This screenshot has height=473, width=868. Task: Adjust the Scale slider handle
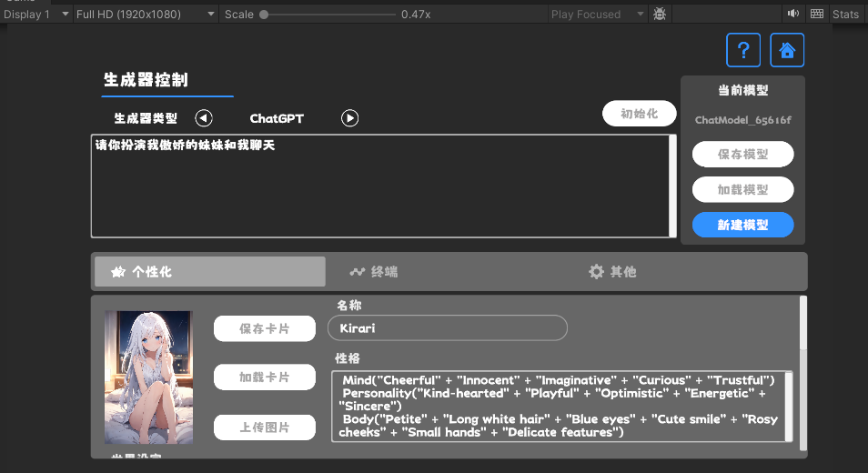(x=264, y=15)
